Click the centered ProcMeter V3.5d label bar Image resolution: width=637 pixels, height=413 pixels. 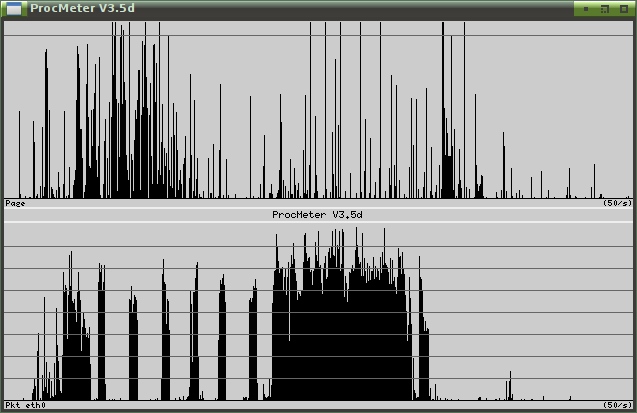318,215
